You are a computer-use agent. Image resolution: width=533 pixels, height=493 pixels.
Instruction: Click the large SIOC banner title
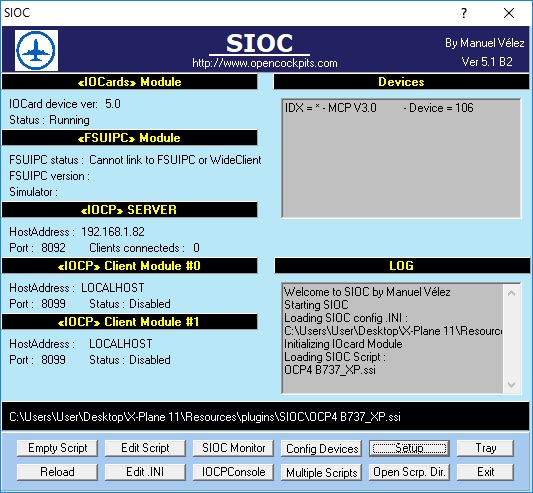click(x=259, y=43)
